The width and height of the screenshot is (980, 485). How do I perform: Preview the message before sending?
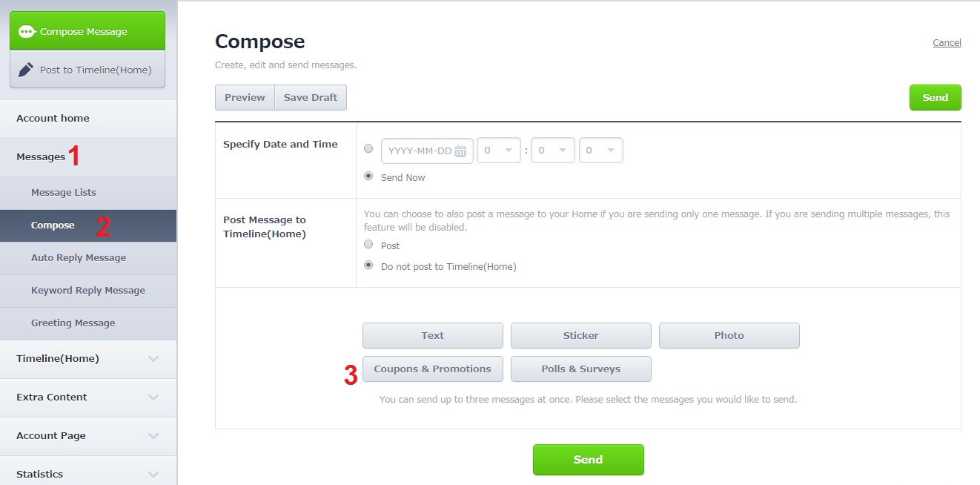point(245,97)
